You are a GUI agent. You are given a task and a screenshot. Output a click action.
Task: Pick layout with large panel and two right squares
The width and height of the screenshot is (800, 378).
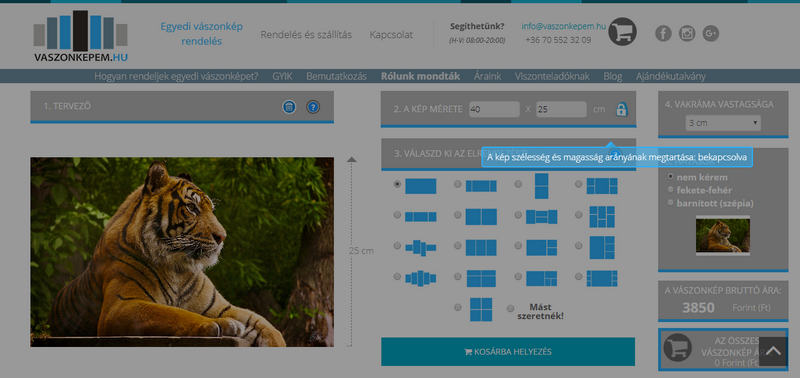point(541,247)
